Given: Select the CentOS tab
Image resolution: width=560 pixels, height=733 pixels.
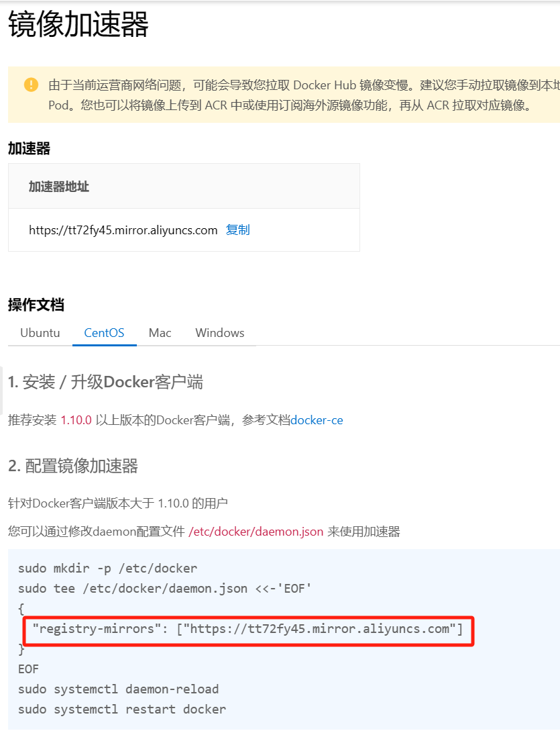Looking at the screenshot, I should [104, 333].
